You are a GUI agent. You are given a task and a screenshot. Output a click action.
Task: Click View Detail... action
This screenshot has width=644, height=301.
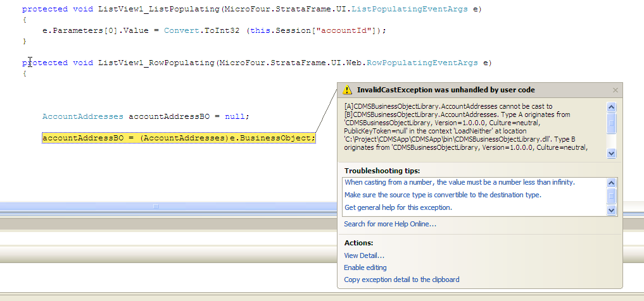click(363, 255)
